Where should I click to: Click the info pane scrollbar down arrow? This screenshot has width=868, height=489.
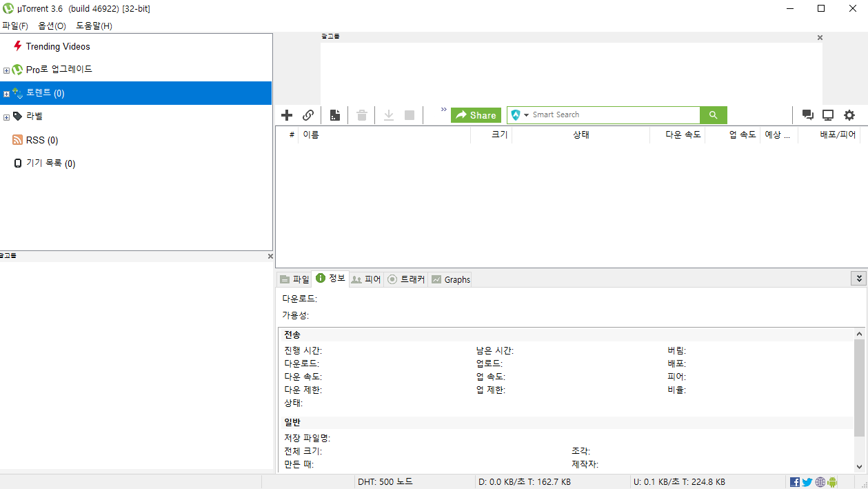859,466
